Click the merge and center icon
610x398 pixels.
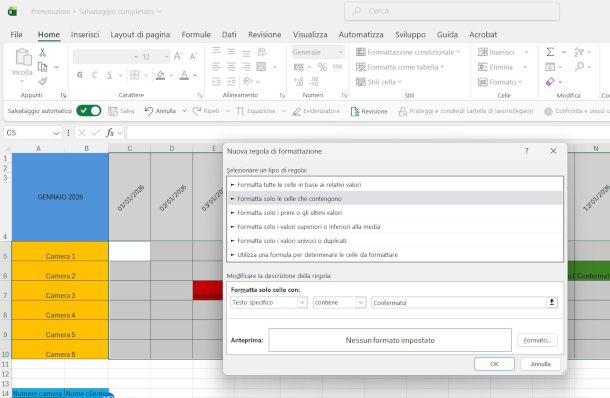[261, 67]
